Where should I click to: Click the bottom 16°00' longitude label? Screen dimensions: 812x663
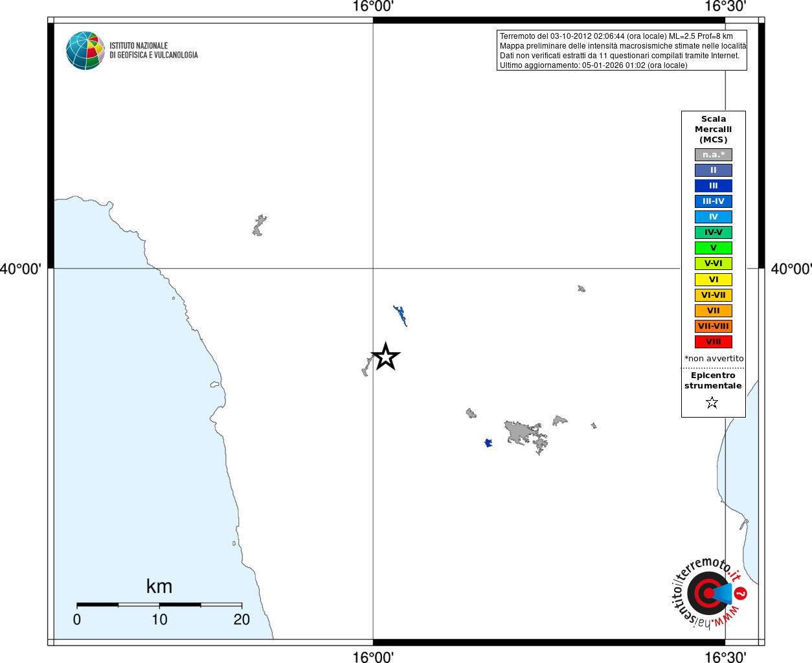pyautogui.click(x=373, y=657)
